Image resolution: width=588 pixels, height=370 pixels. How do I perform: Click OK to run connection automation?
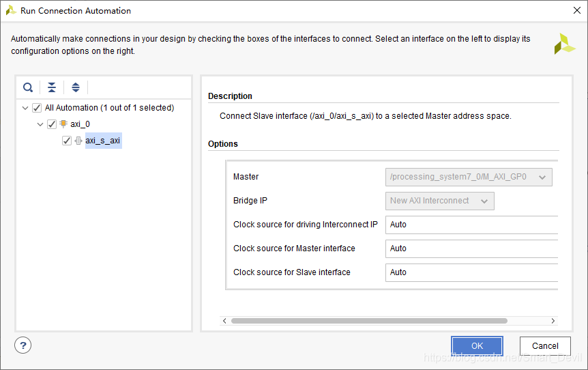point(477,346)
